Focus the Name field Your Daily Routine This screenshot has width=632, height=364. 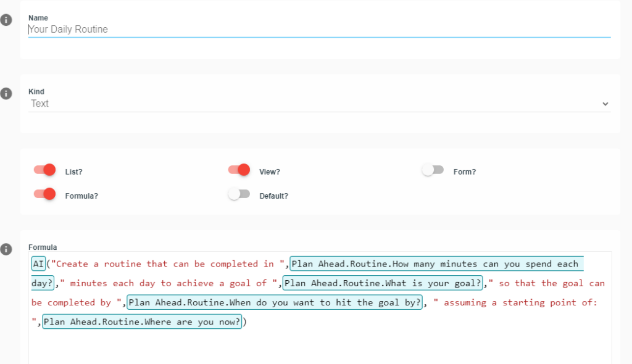[319, 30]
